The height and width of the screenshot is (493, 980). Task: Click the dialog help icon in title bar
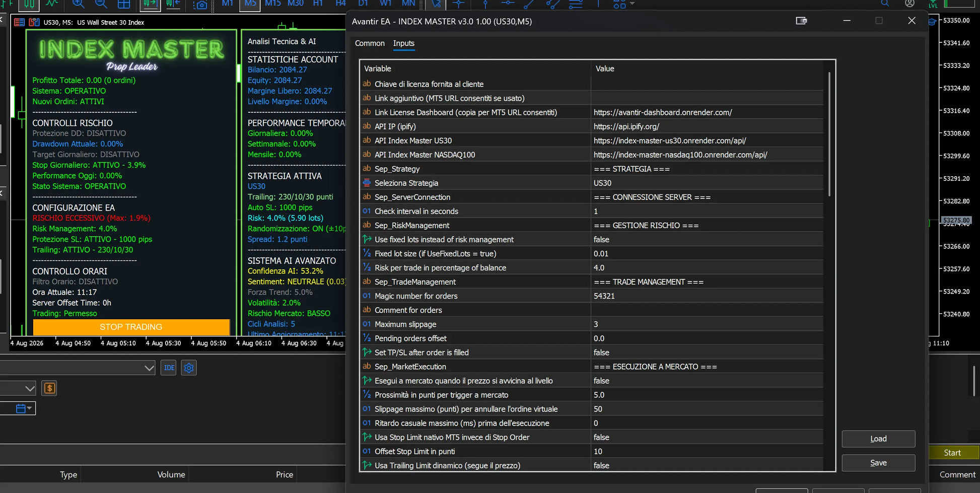[801, 21]
